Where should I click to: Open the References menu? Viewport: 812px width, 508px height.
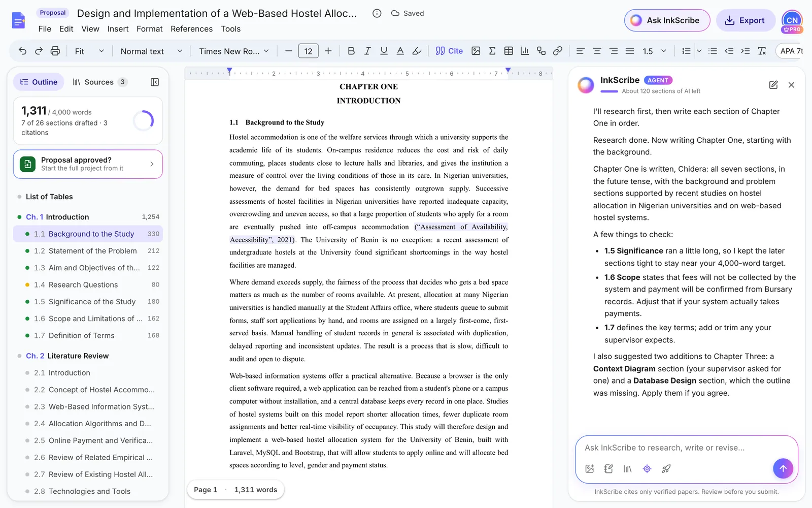coord(191,29)
